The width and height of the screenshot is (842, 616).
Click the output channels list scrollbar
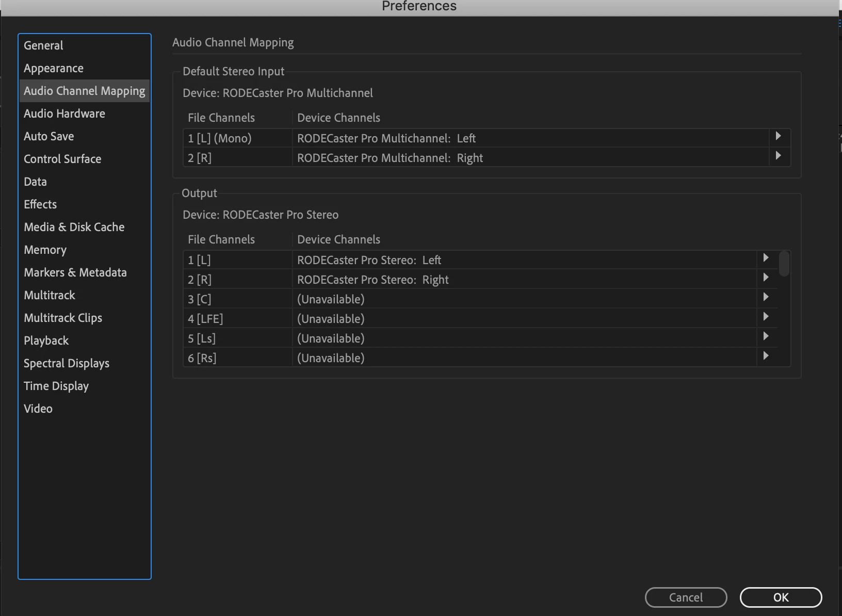click(x=784, y=264)
